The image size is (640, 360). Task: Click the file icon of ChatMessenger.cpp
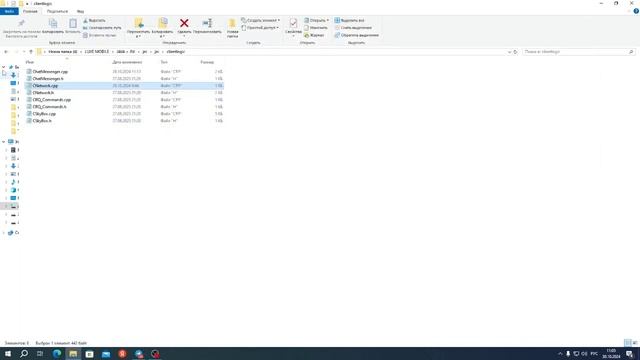point(29,71)
